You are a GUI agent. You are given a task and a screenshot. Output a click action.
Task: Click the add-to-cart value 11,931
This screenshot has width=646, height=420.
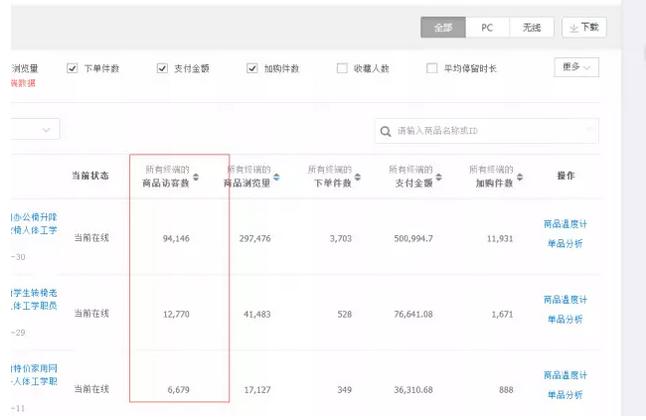click(x=500, y=238)
